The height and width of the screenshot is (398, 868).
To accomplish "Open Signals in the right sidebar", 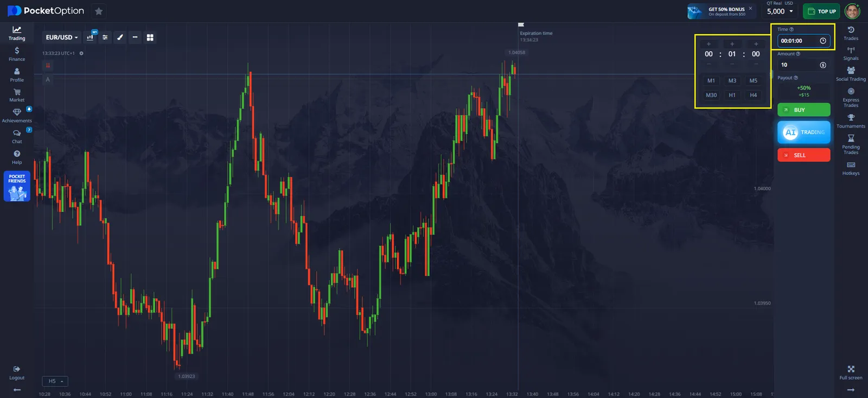I will [x=851, y=53].
